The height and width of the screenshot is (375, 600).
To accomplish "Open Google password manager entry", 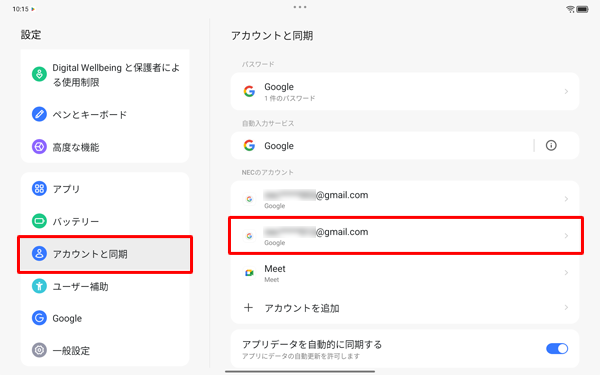I will [405, 91].
